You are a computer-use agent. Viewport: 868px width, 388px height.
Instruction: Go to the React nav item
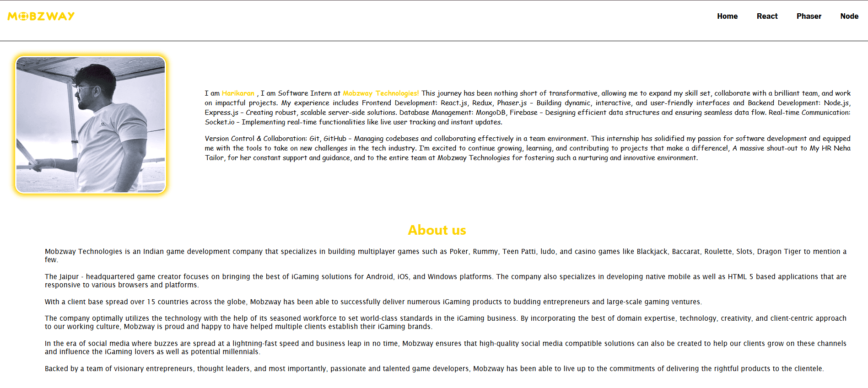pyautogui.click(x=767, y=16)
